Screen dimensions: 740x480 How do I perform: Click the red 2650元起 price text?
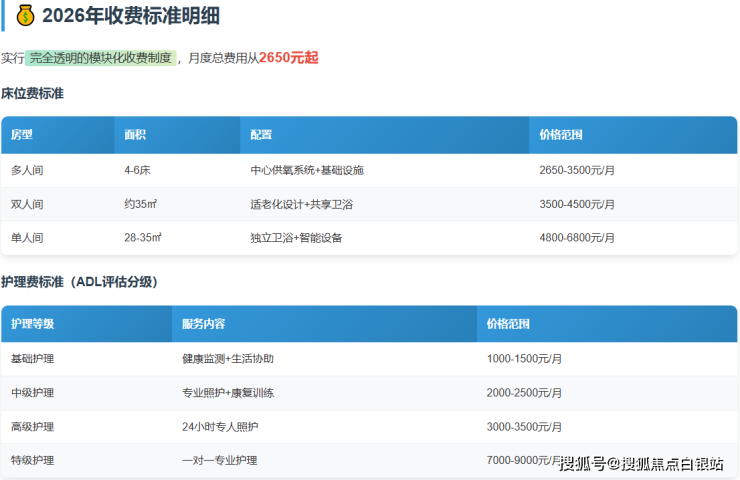pos(288,58)
